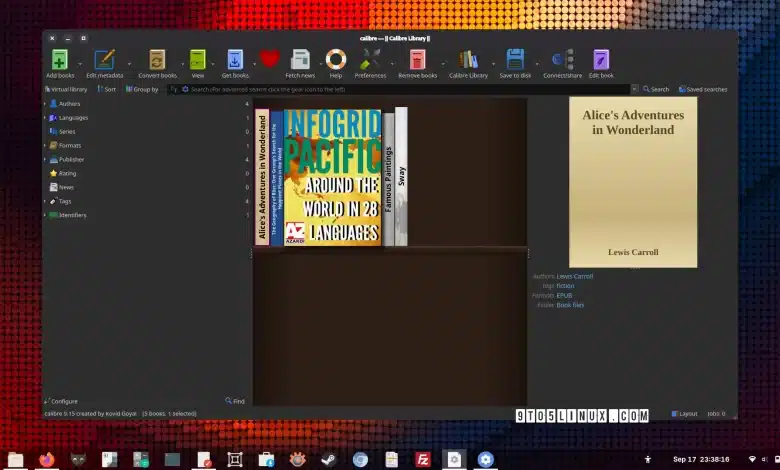
Task: Open FileZilla from the taskbar
Action: [x=423, y=459]
